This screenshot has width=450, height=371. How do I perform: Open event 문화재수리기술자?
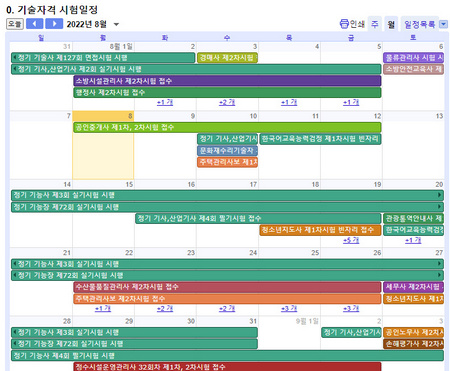pyautogui.click(x=227, y=151)
